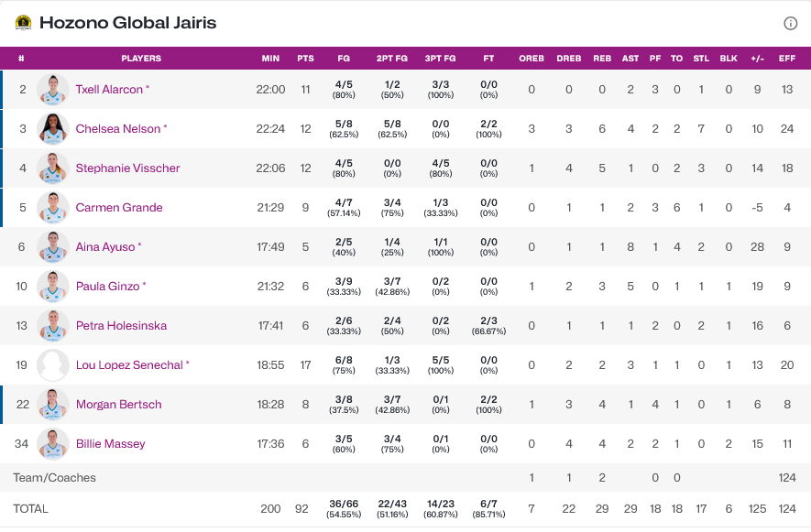Select the Aina Ayuso name link
The width and height of the screenshot is (811, 532).
tap(105, 247)
